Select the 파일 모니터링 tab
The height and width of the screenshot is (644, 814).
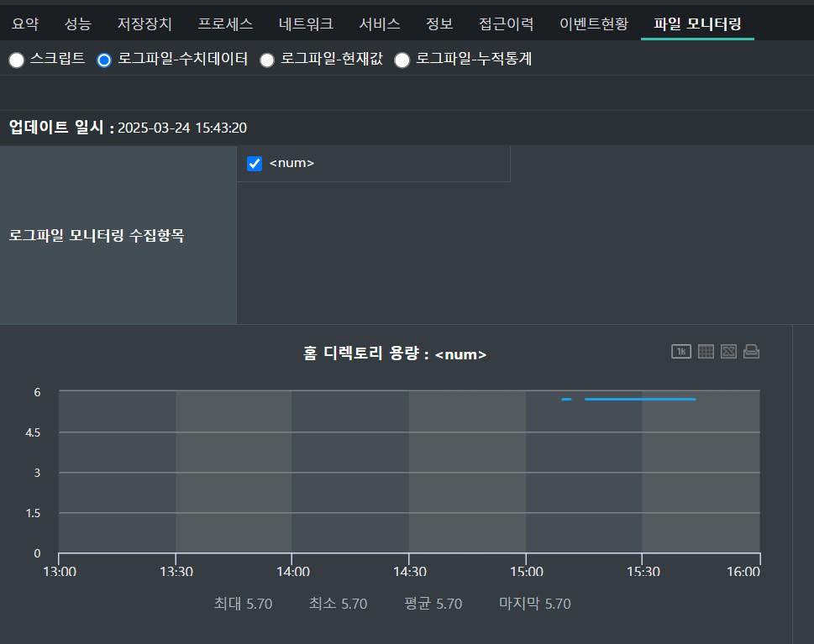click(697, 24)
